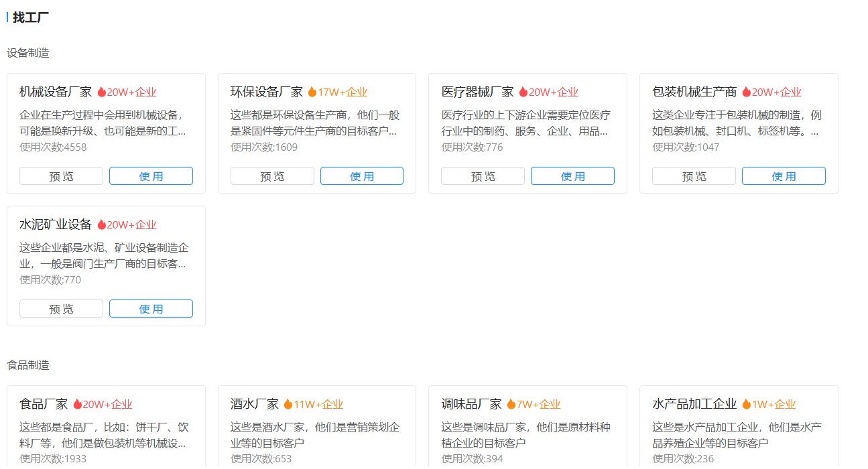868x469 pixels.
Task: Click the 机械设备厂家 description text
Action: coord(103,123)
